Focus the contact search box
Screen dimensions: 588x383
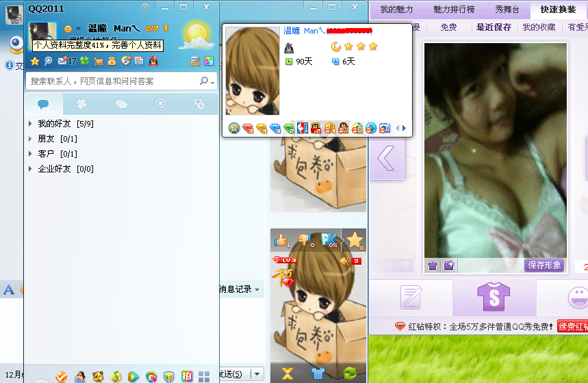coord(114,81)
